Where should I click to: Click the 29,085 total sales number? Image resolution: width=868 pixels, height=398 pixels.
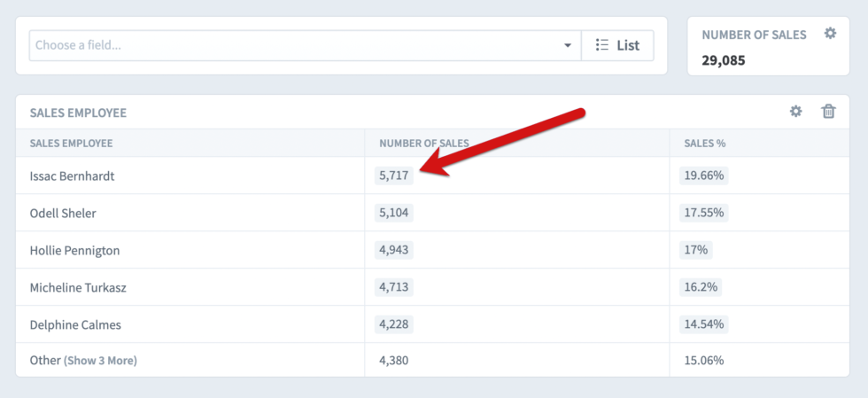(x=724, y=61)
